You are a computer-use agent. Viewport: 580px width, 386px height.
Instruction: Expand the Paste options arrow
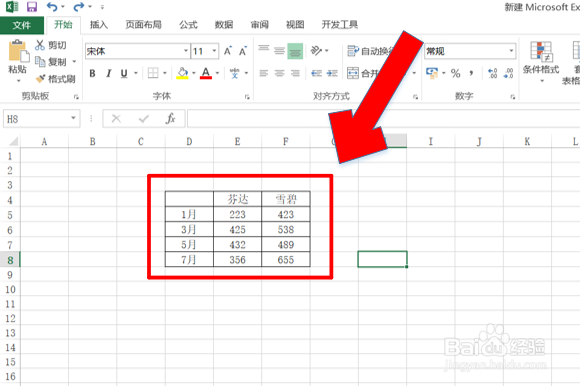click(x=18, y=80)
